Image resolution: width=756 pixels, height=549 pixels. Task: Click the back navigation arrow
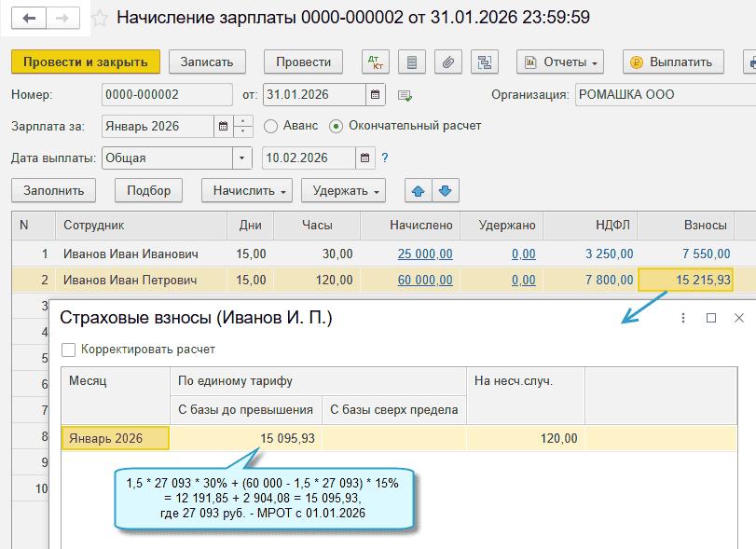click(30, 18)
